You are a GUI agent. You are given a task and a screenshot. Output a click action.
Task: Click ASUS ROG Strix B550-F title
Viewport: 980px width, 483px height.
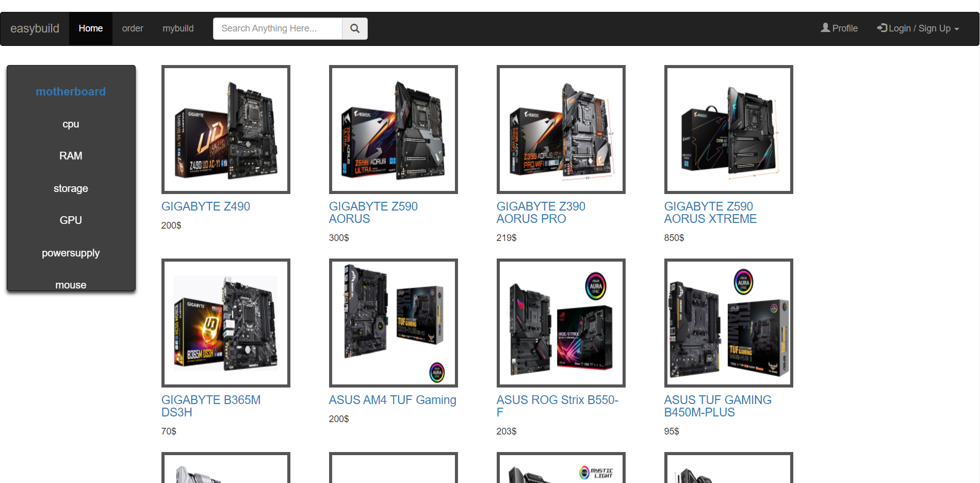pos(558,406)
